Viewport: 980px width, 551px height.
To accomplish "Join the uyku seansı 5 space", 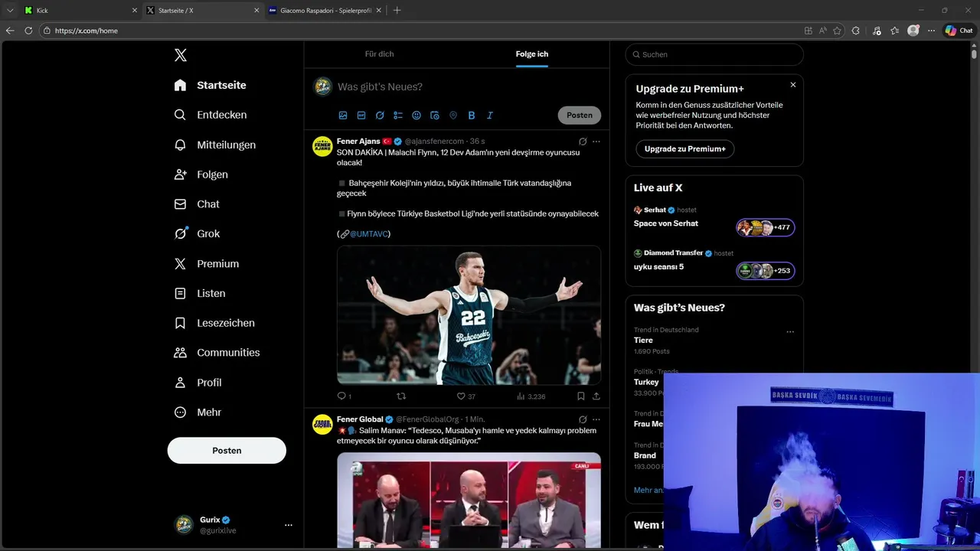I will pos(765,271).
